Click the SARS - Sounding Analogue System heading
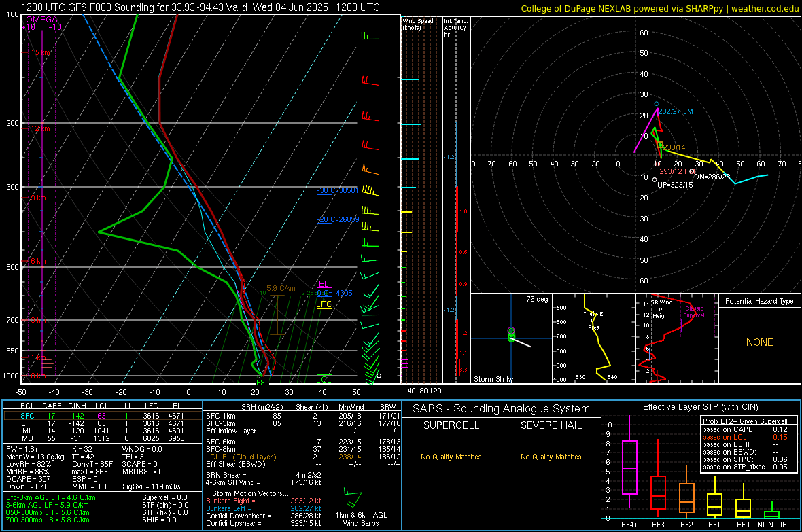Viewport: 802px width, 532px height. [502, 409]
